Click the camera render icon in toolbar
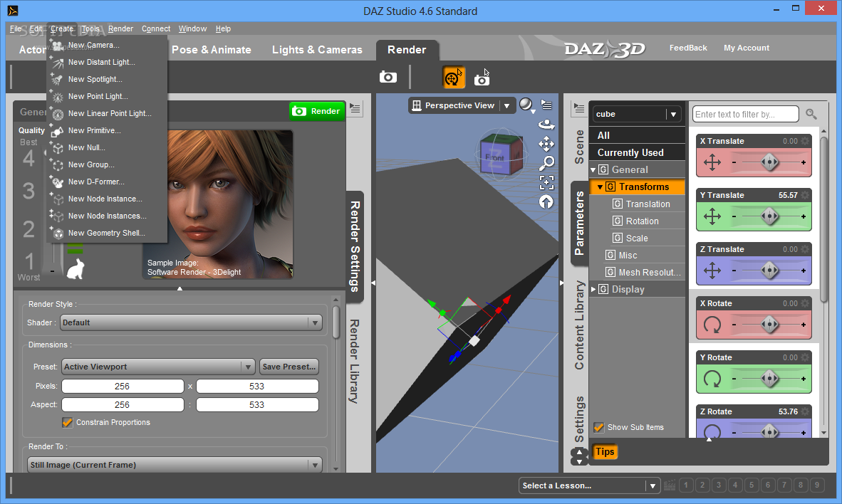Viewport: 842px width, 504px height. 388,78
